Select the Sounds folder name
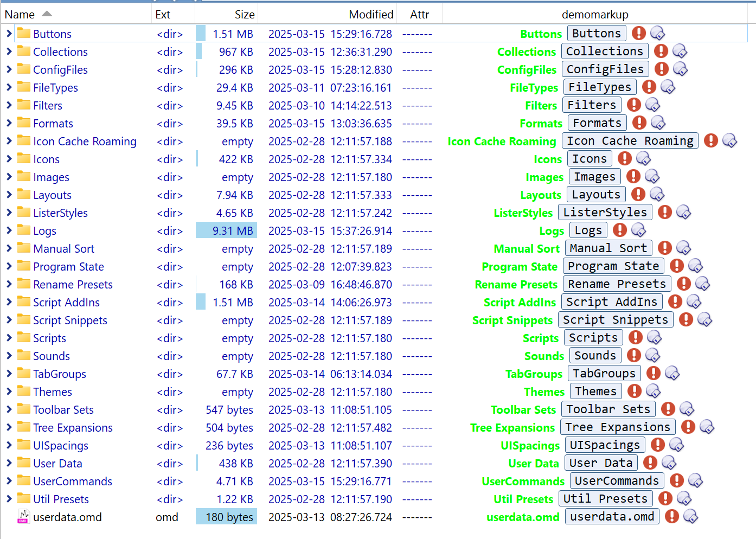 [x=52, y=356]
